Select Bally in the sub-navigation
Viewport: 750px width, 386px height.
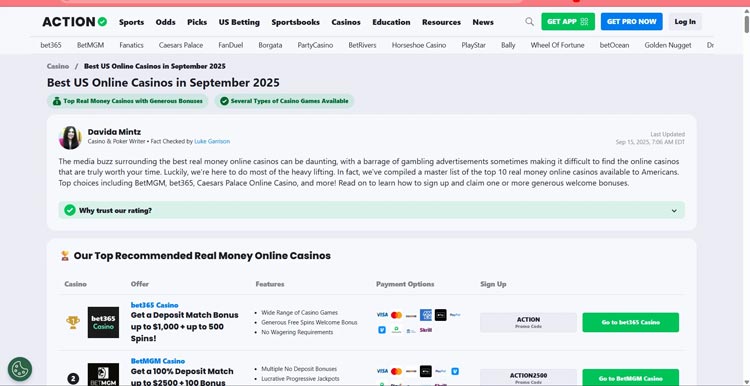(x=508, y=45)
